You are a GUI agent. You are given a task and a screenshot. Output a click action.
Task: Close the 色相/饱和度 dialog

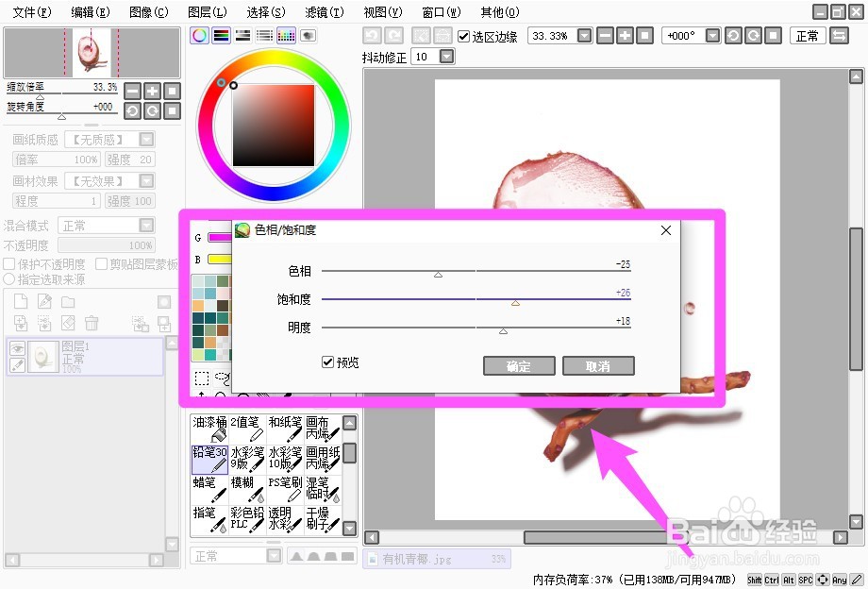(666, 230)
